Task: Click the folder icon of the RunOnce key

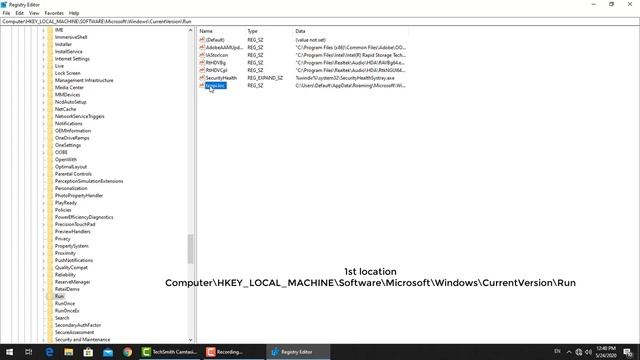Action: click(50, 304)
